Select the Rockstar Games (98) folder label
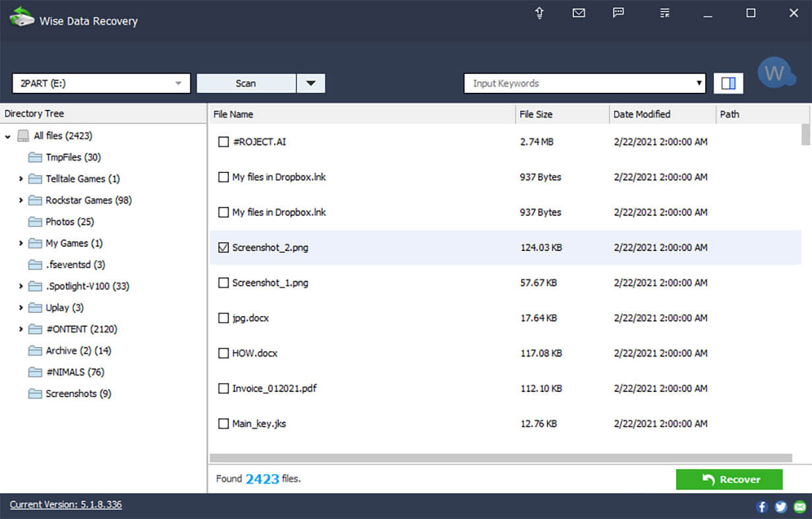812x519 pixels. pos(88,200)
